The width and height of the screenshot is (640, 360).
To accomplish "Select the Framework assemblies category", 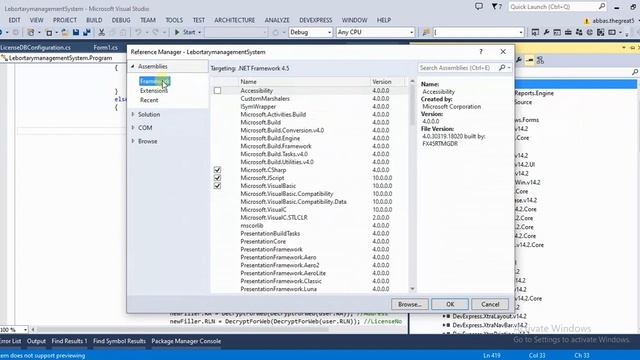I will tap(154, 81).
